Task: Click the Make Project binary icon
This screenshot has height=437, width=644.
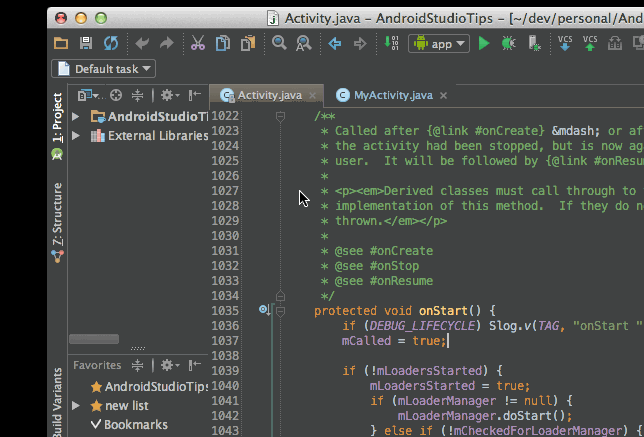Action: [391, 43]
